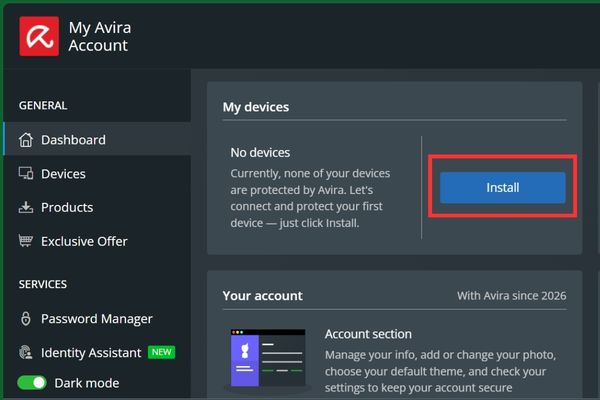600x400 pixels.
Task: Click the Products download icon
Action: pyautogui.click(x=26, y=207)
